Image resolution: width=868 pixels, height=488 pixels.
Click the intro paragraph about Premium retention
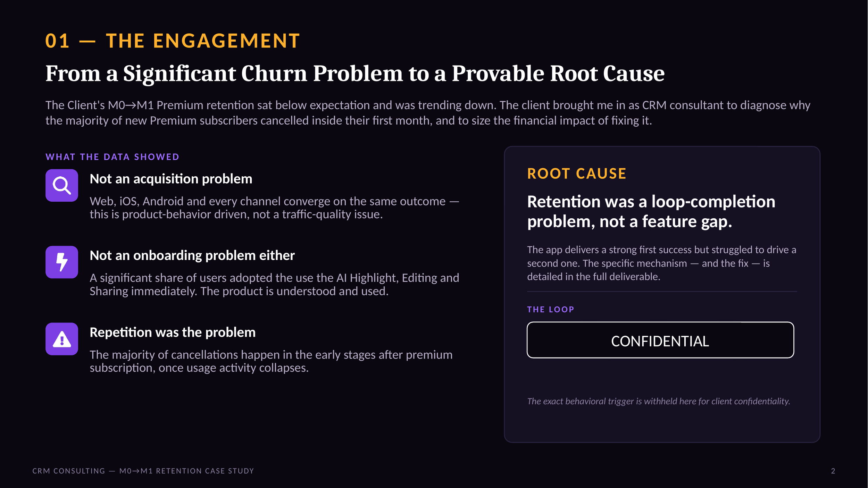[428, 113]
